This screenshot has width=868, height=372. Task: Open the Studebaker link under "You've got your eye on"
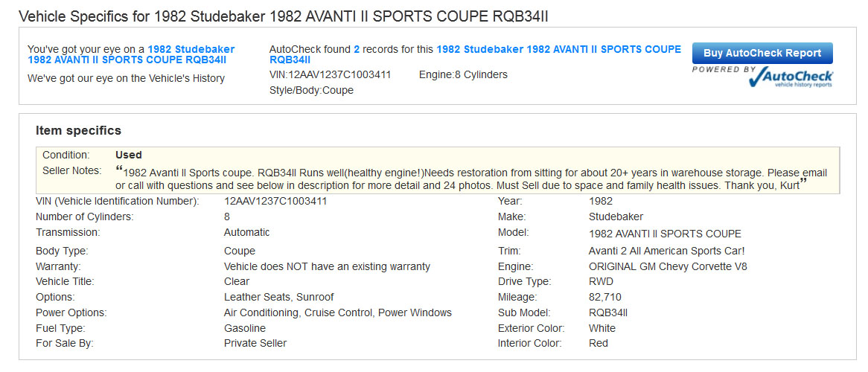coord(130,54)
